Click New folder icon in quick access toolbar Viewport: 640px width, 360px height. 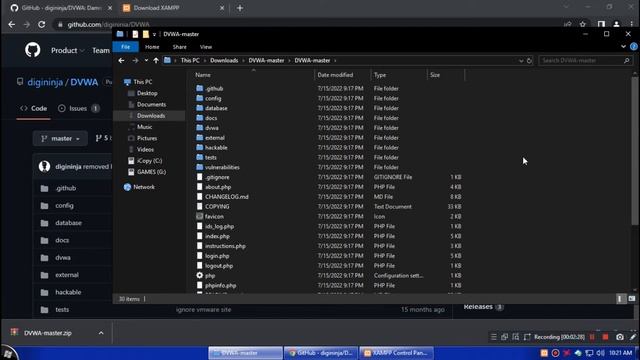(x=146, y=34)
